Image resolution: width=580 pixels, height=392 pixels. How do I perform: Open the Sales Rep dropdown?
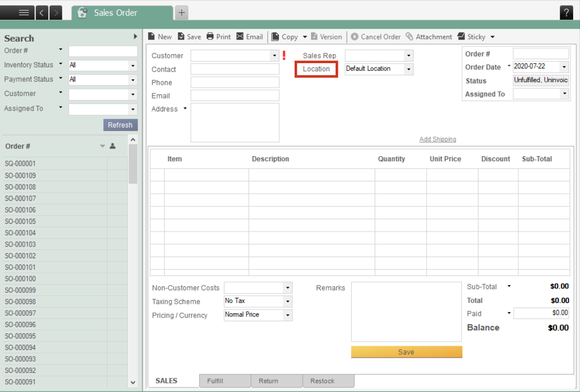(409, 55)
